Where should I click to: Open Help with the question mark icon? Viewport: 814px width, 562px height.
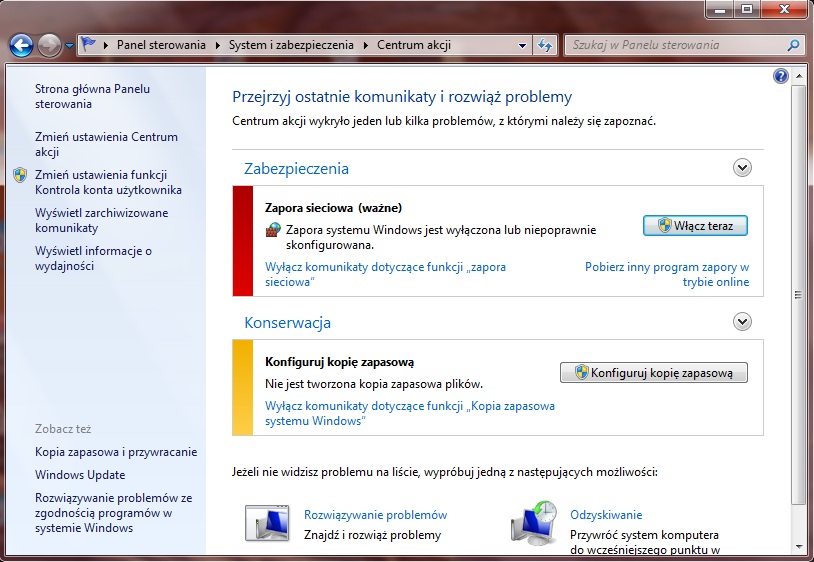780,76
